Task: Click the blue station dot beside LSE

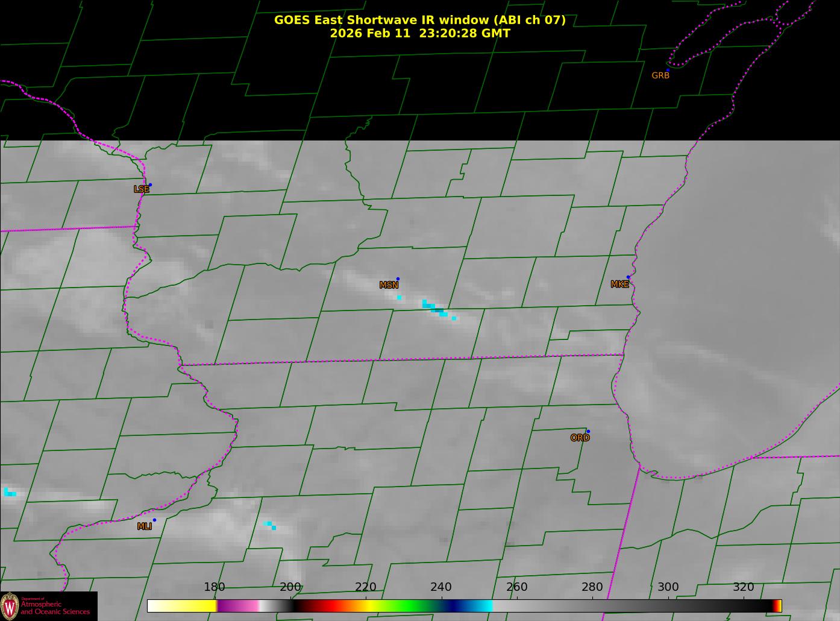Action: point(150,185)
